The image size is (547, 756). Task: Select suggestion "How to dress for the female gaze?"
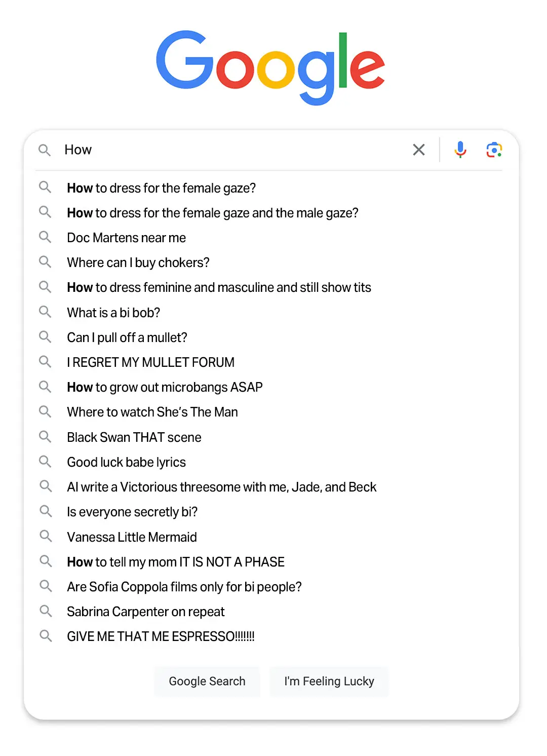coord(161,188)
